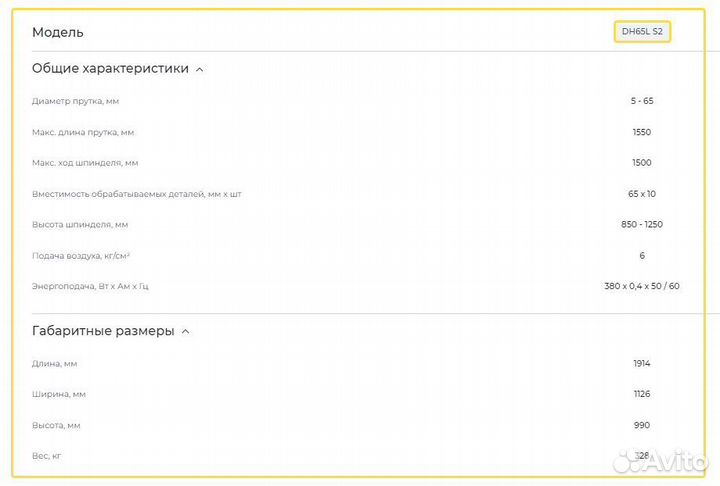Click the Диаметр прутка, мм row label

click(x=76, y=102)
